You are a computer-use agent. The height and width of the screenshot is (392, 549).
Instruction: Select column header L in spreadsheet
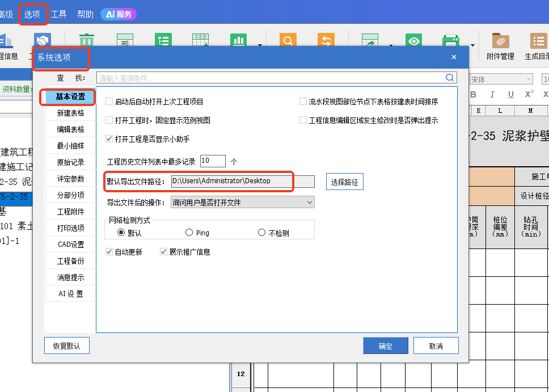pyautogui.click(x=500, y=111)
